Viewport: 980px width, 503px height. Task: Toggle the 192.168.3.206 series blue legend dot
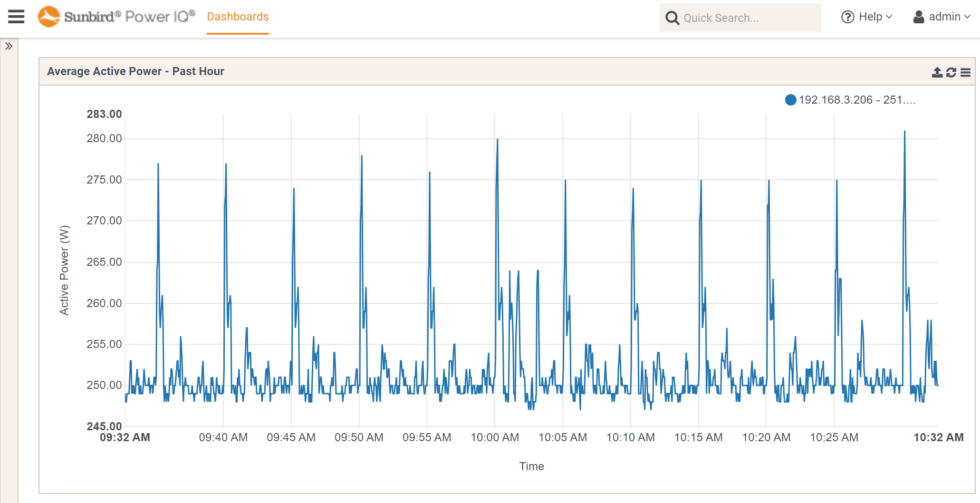click(x=790, y=100)
